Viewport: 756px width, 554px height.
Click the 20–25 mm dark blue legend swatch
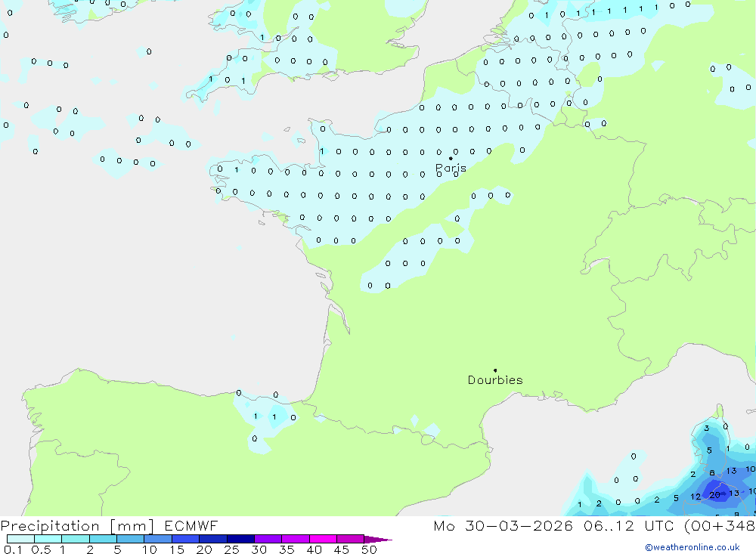[x=212, y=539]
